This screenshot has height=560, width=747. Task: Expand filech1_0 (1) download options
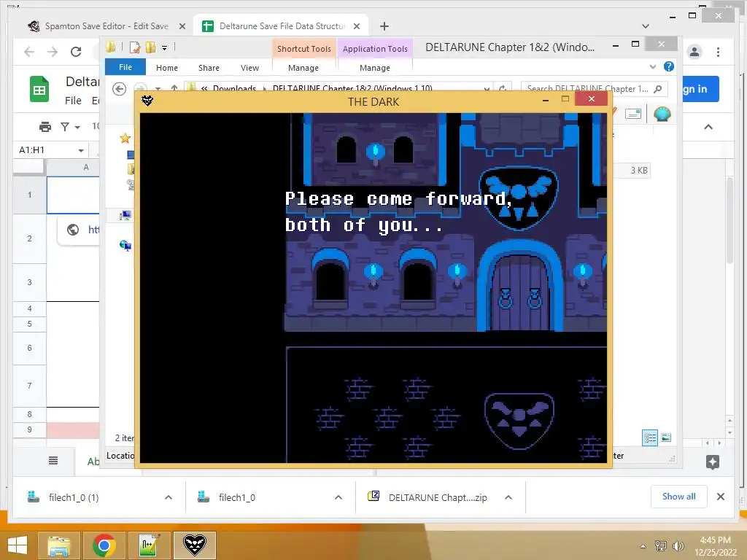click(169, 497)
